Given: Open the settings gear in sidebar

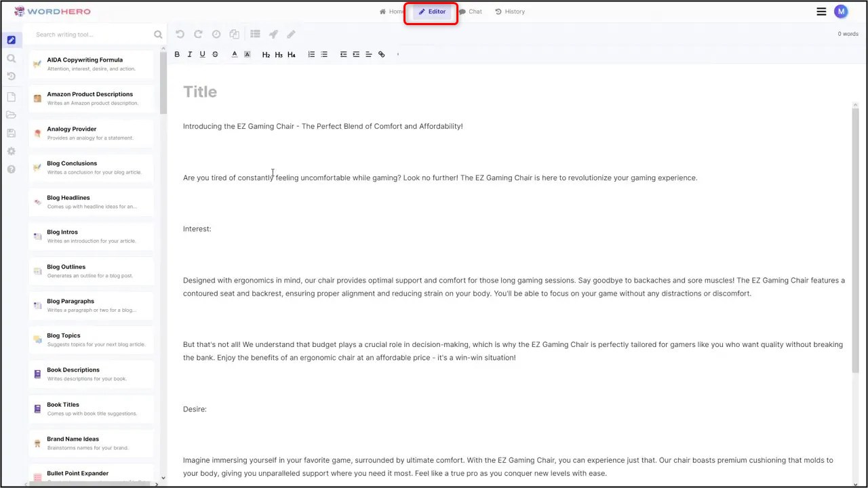Looking at the screenshot, I should click(x=11, y=151).
